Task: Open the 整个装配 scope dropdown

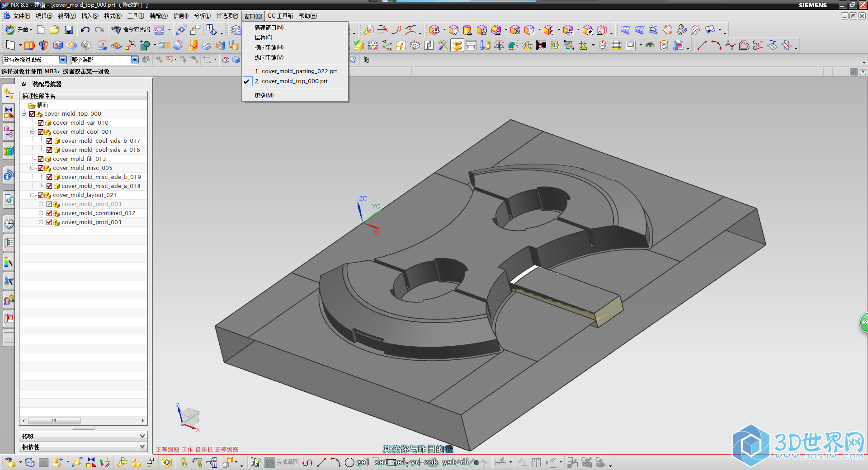Action: point(134,60)
